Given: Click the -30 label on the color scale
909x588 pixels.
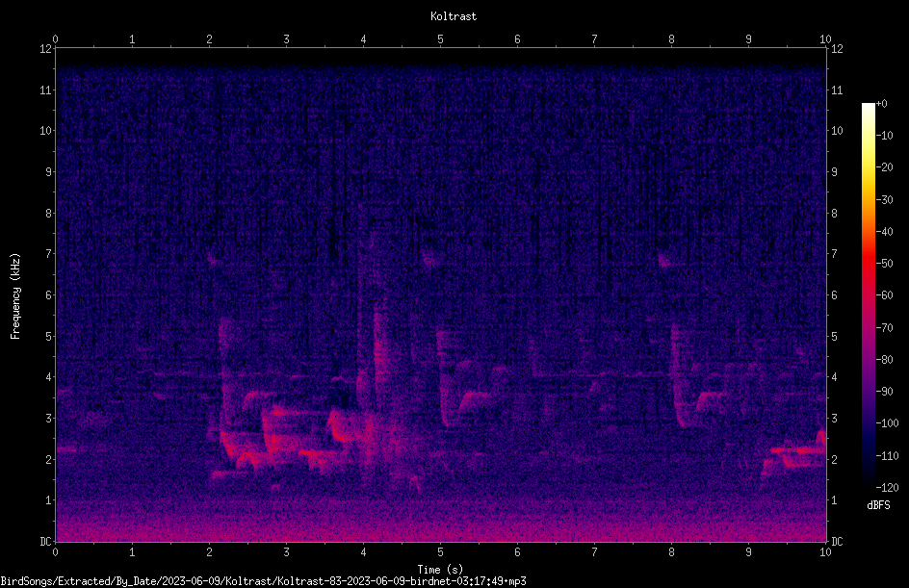Looking at the screenshot, I should click(x=884, y=200).
